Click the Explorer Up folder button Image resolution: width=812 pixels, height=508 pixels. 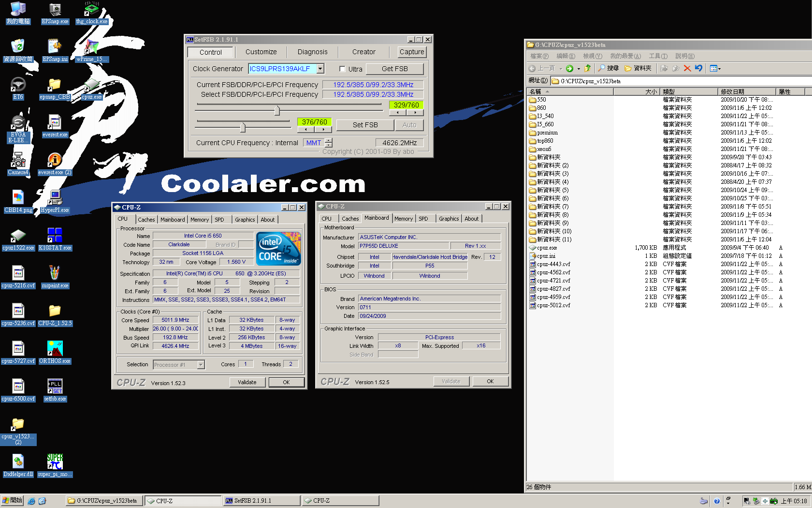coord(587,68)
